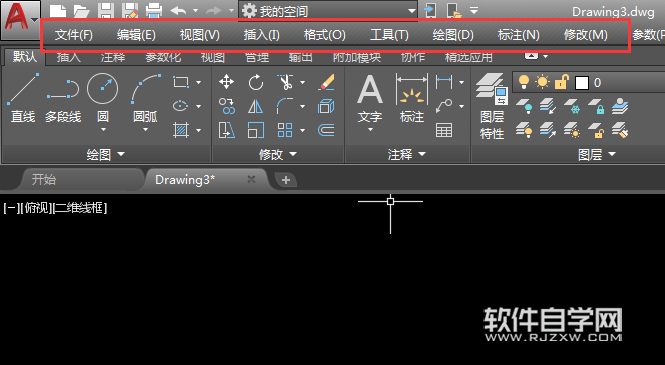Expand the circle tool options arrow

tap(103, 130)
